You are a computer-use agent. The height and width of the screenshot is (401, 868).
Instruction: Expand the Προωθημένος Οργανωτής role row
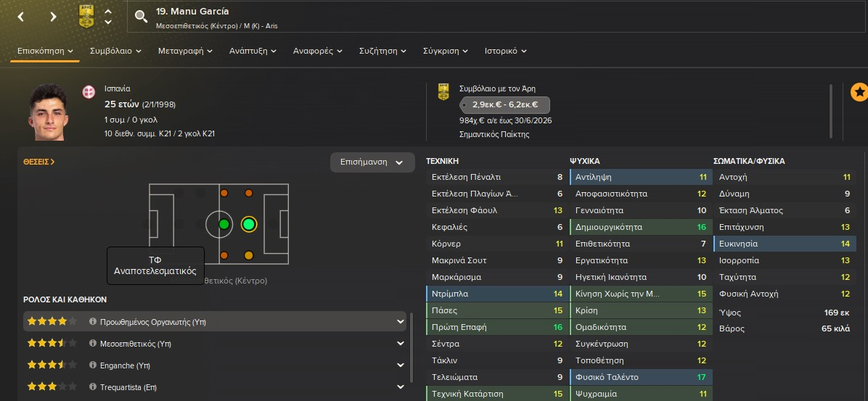click(400, 322)
